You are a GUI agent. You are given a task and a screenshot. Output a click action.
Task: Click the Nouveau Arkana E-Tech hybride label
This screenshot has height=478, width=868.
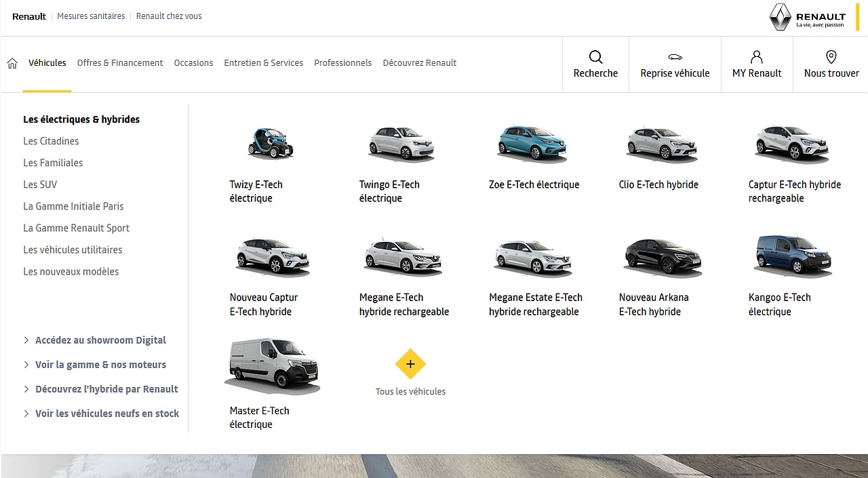[x=654, y=304]
